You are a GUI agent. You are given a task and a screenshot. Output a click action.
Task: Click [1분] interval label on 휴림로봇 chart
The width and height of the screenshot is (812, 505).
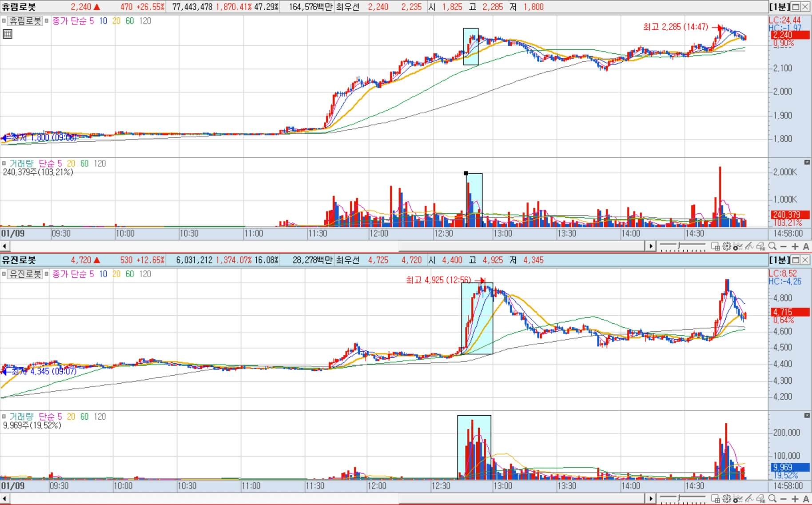(x=780, y=7)
